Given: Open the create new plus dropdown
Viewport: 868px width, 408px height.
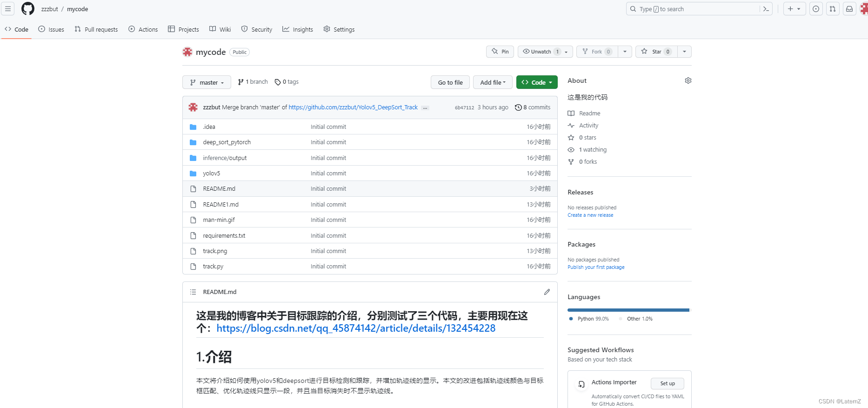Looking at the screenshot, I should [795, 9].
